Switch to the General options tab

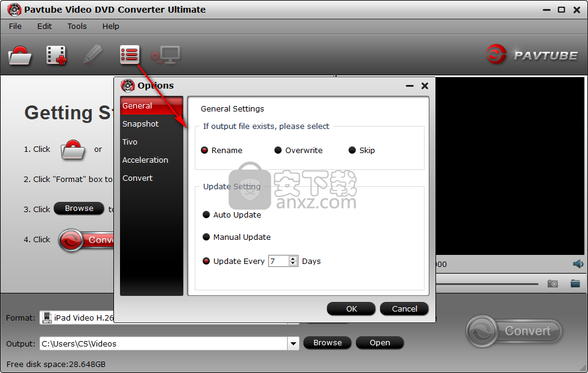click(x=151, y=105)
